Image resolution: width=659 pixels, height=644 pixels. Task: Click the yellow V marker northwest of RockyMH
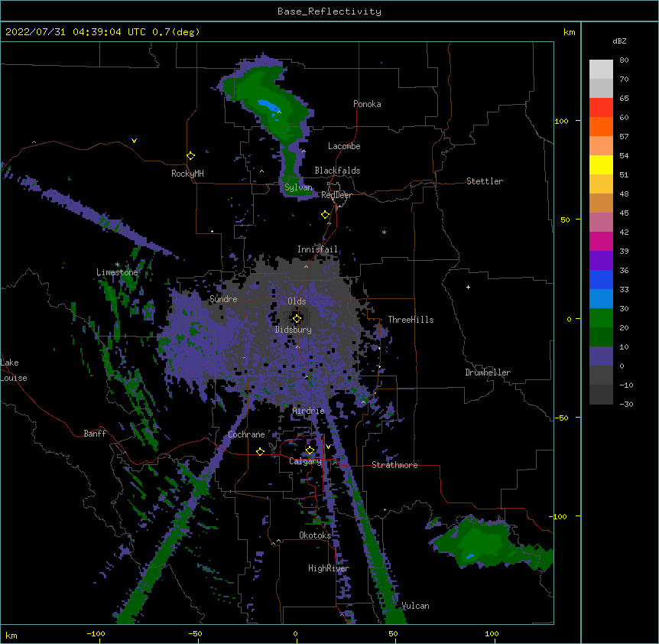tap(134, 141)
